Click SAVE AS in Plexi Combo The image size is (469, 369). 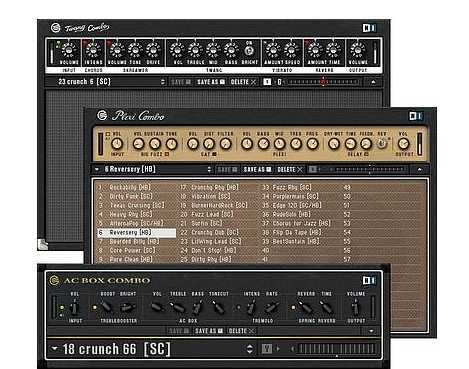click(x=257, y=170)
